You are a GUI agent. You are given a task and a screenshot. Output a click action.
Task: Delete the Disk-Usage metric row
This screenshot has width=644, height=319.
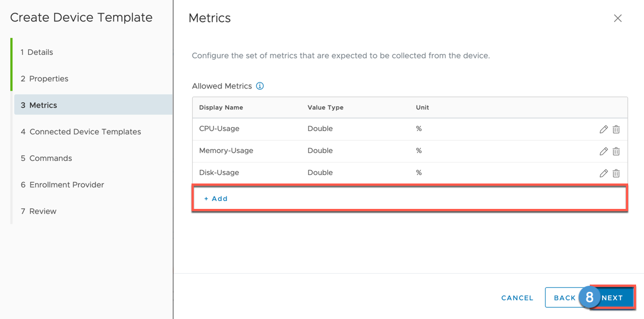click(616, 173)
